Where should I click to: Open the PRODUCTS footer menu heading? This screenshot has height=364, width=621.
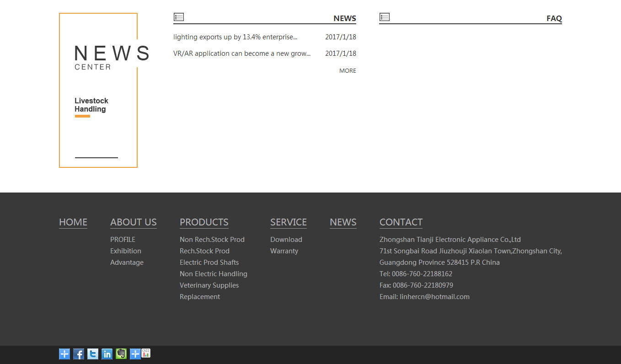(204, 222)
